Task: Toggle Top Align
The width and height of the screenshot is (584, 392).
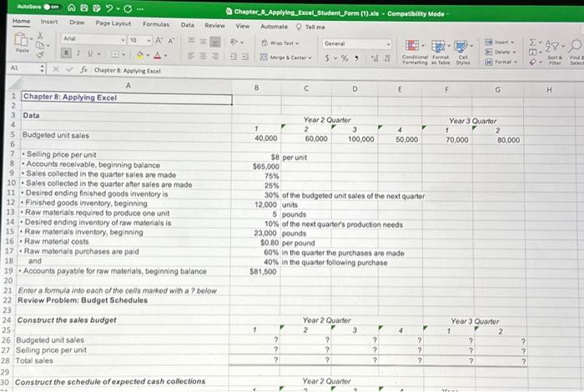Action: 191,41
